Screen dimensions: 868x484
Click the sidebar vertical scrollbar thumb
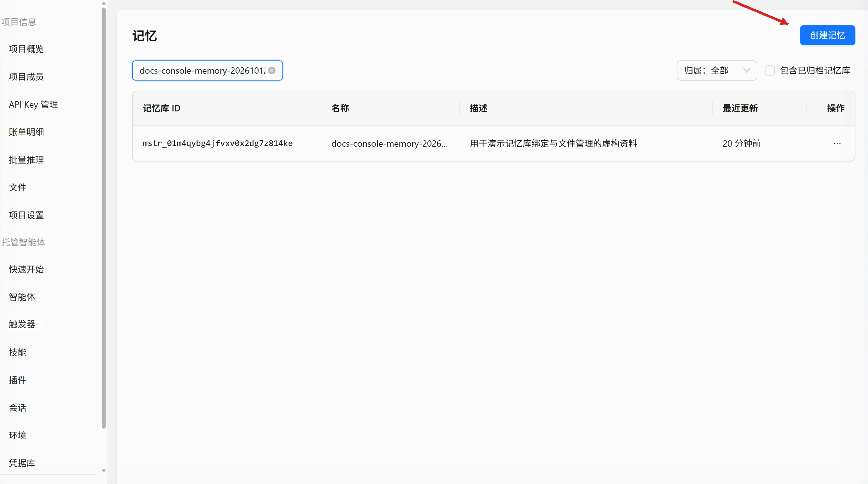(104, 217)
